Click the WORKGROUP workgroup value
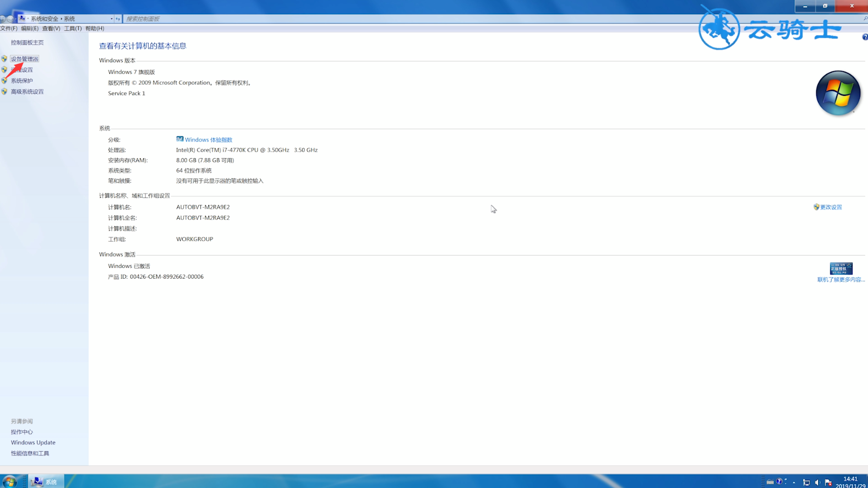This screenshot has width=868, height=488. point(194,239)
